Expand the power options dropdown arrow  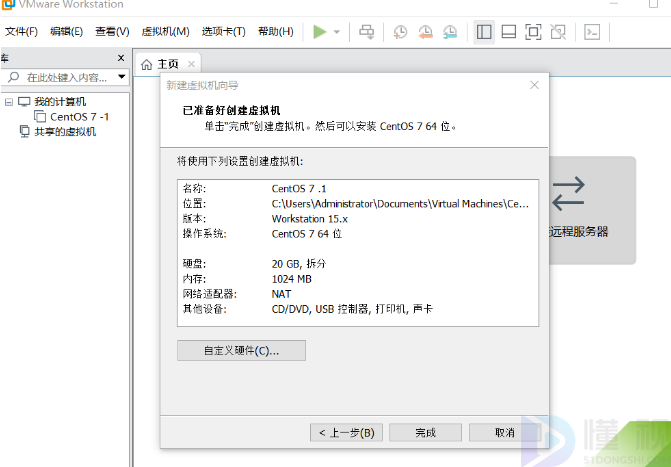click(x=337, y=32)
